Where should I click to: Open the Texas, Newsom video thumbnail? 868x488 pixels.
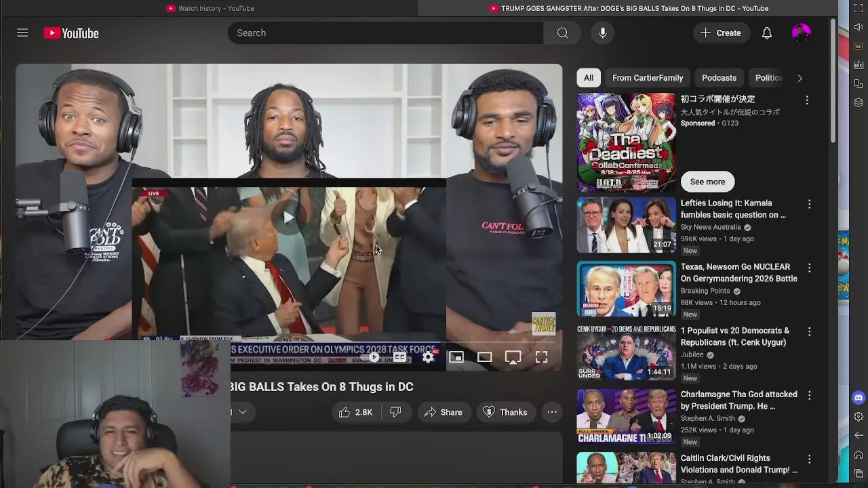(627, 289)
